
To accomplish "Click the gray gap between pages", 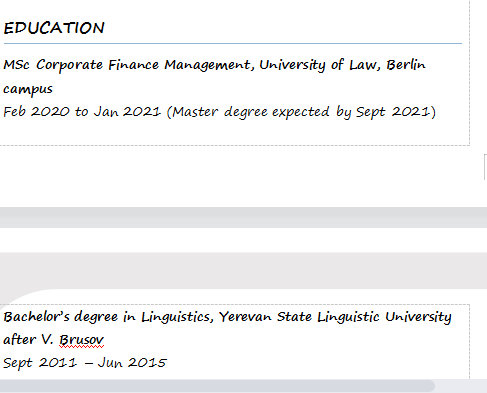I will (x=243, y=217).
